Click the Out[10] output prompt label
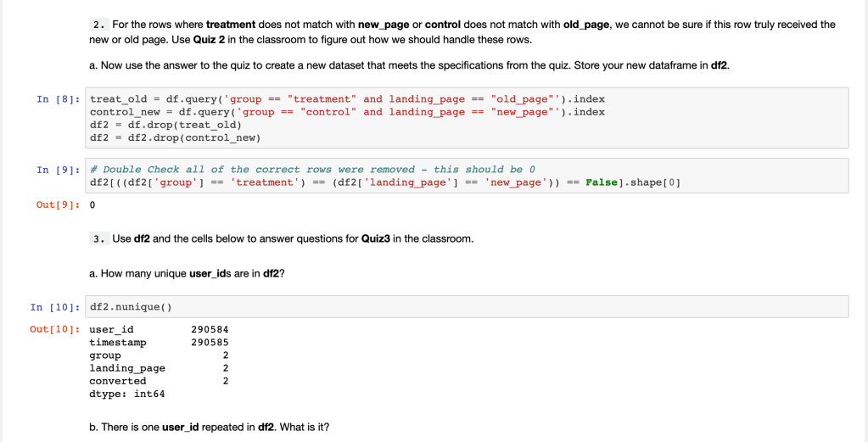The width and height of the screenshot is (868, 442). 55,329
